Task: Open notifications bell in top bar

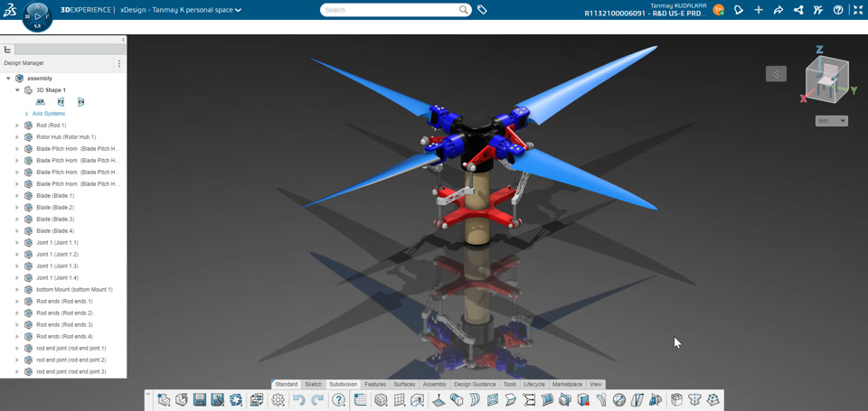Action: (739, 10)
